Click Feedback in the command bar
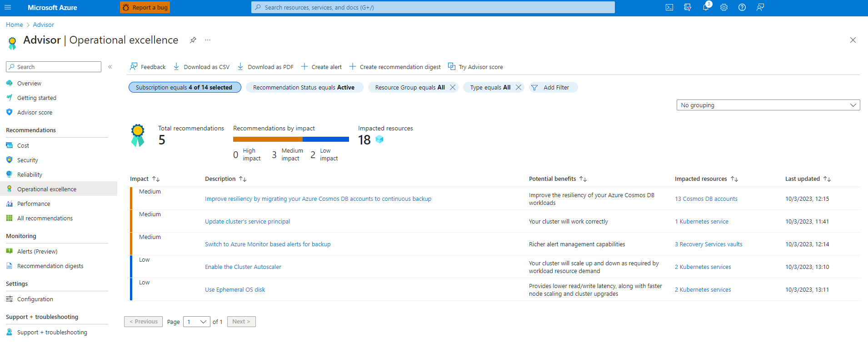The width and height of the screenshot is (868, 343). (148, 67)
